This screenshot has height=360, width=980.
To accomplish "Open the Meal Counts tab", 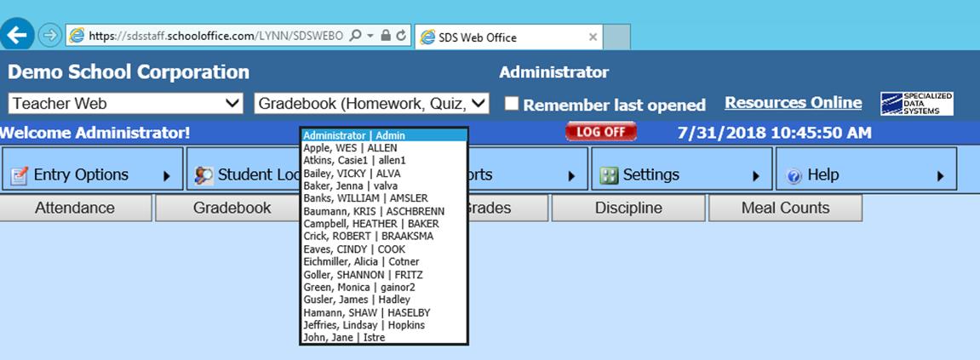I will [x=784, y=208].
